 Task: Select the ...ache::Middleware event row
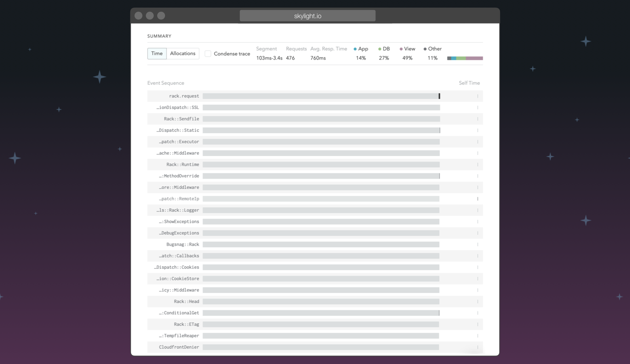click(315, 153)
